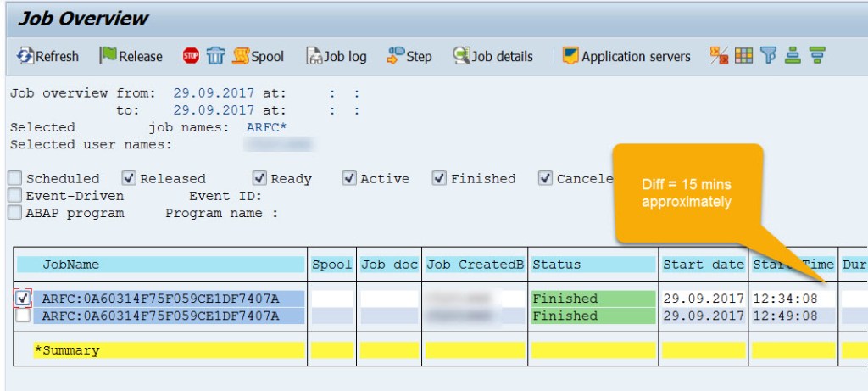
Task: Uncheck the Active status checkbox
Action: [x=349, y=178]
